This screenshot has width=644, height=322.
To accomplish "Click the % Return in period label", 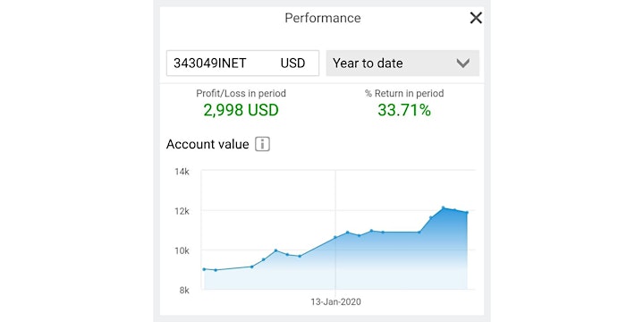I will click(x=404, y=94).
